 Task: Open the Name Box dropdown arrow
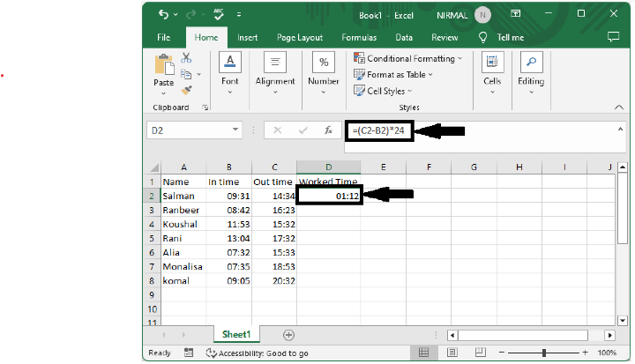point(235,130)
